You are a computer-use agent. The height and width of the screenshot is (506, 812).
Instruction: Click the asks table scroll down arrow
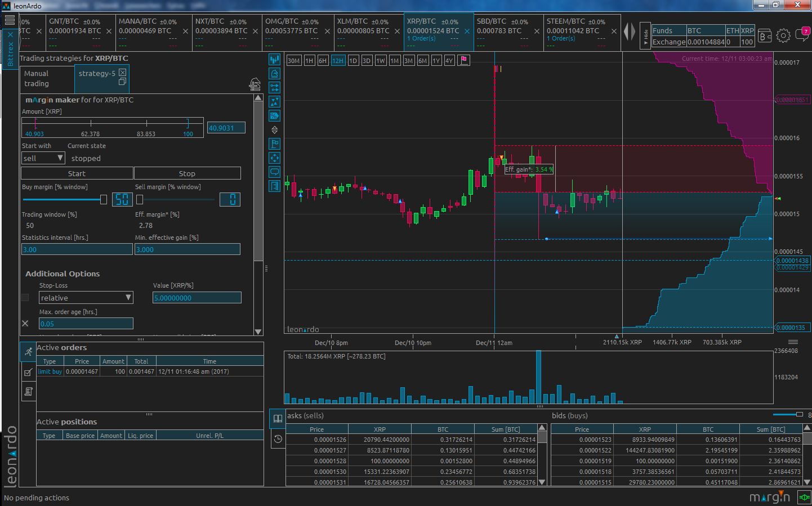point(542,482)
